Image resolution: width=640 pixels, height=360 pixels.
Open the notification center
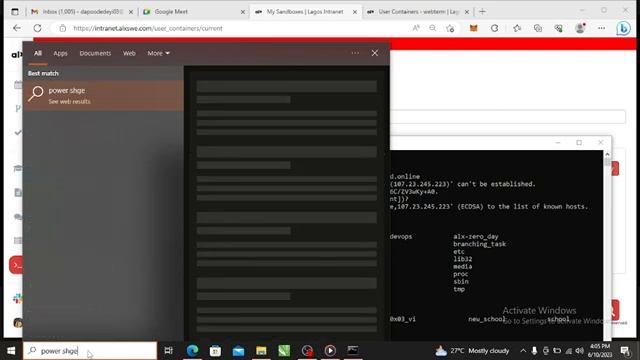(625, 351)
